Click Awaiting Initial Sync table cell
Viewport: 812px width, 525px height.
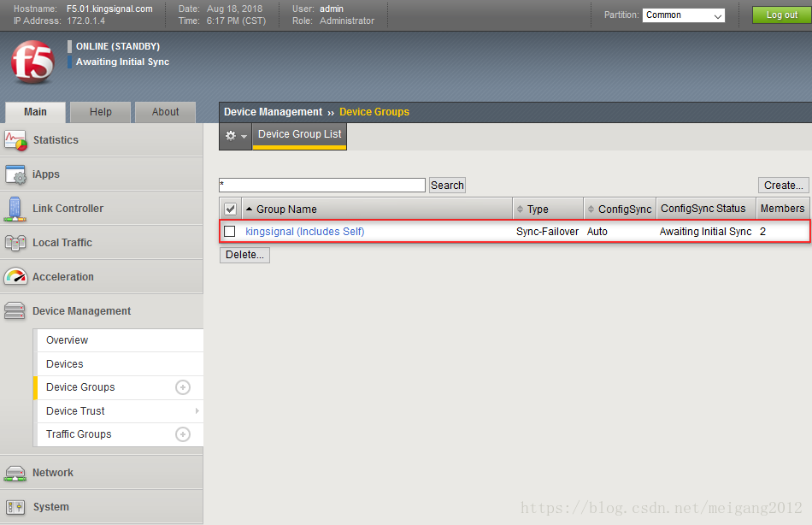coord(705,232)
